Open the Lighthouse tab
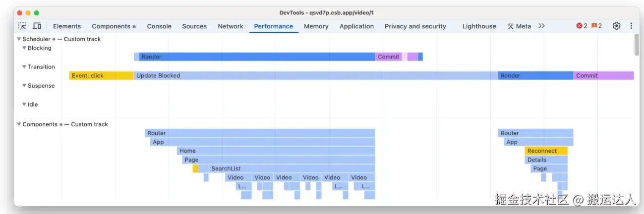Screen dimensions: 644x214 (x=479, y=26)
